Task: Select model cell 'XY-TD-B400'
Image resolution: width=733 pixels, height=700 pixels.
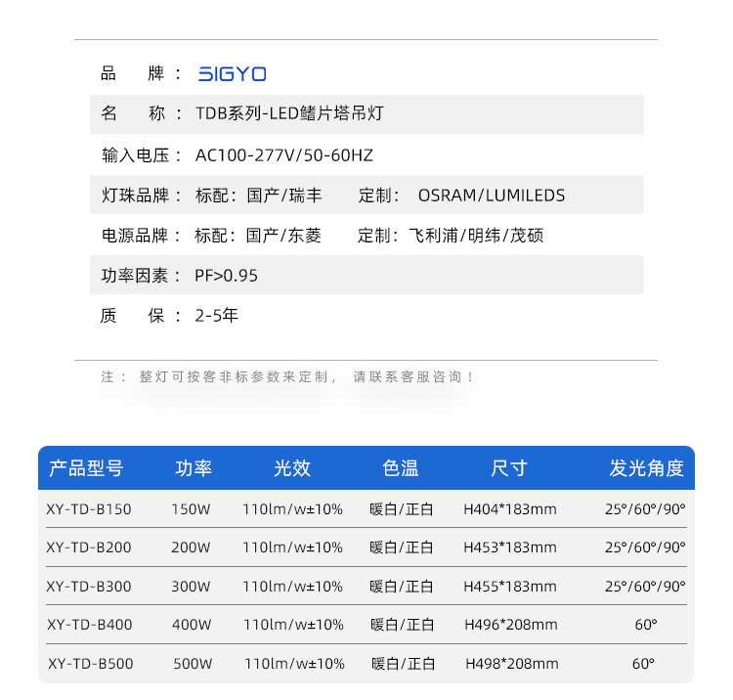Action: [90, 625]
